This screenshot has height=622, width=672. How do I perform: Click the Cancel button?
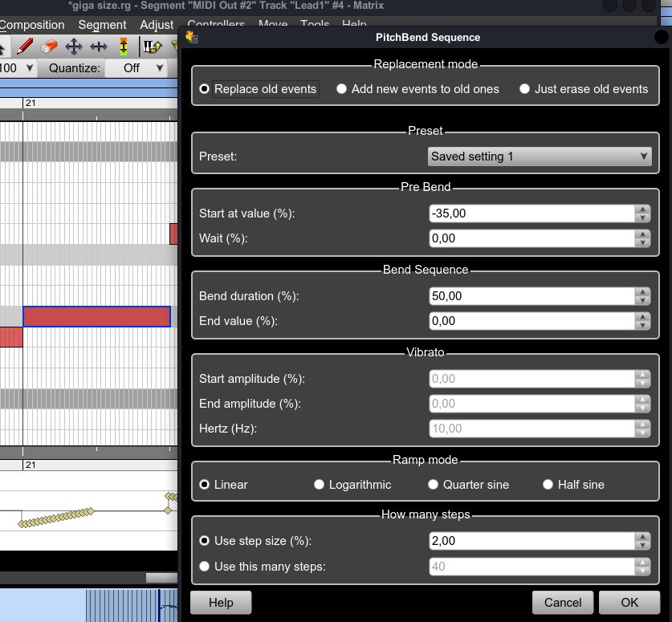tap(562, 603)
